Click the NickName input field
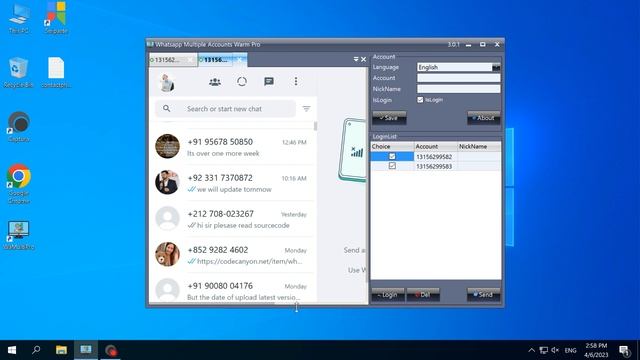The image size is (640, 360). tap(458, 89)
